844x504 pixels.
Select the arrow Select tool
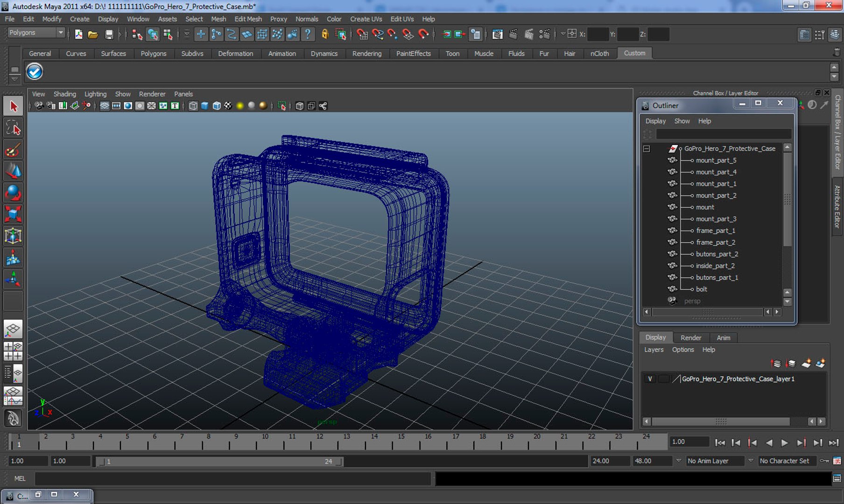[x=13, y=106]
